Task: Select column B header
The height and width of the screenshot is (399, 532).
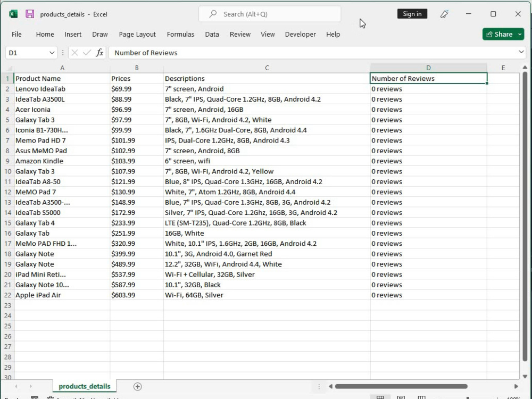Action: pyautogui.click(x=137, y=68)
